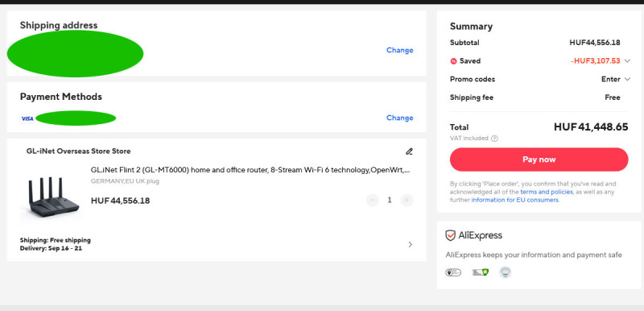This screenshot has height=311, width=644.
Task: Open the GL.iNet Flint 2 product title
Action: coord(250,170)
